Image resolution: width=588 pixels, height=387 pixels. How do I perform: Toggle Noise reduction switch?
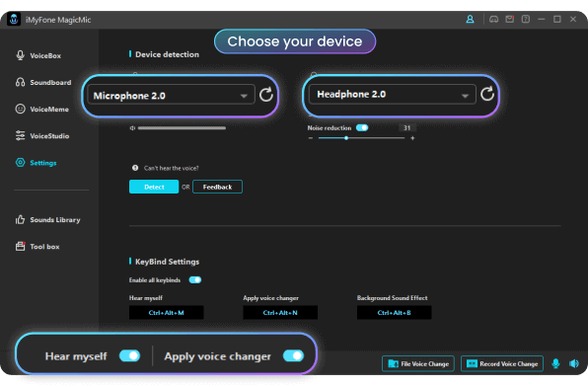[362, 127]
